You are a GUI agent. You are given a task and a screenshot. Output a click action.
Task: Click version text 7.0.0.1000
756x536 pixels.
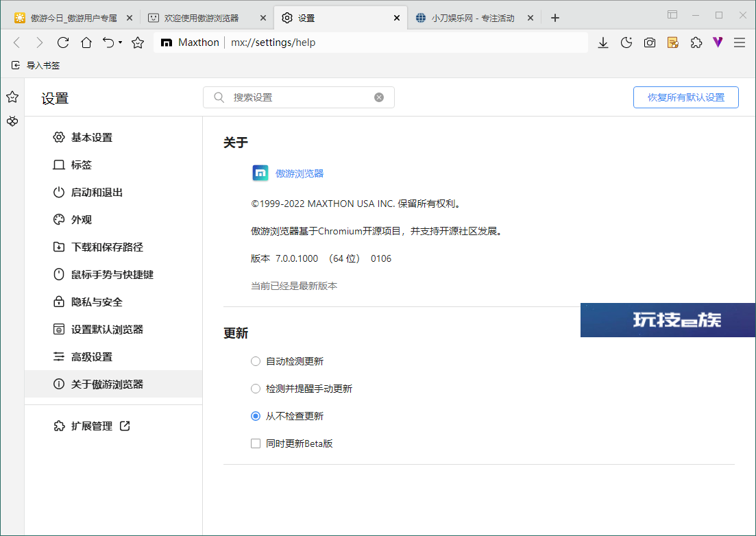pyautogui.click(x=297, y=259)
